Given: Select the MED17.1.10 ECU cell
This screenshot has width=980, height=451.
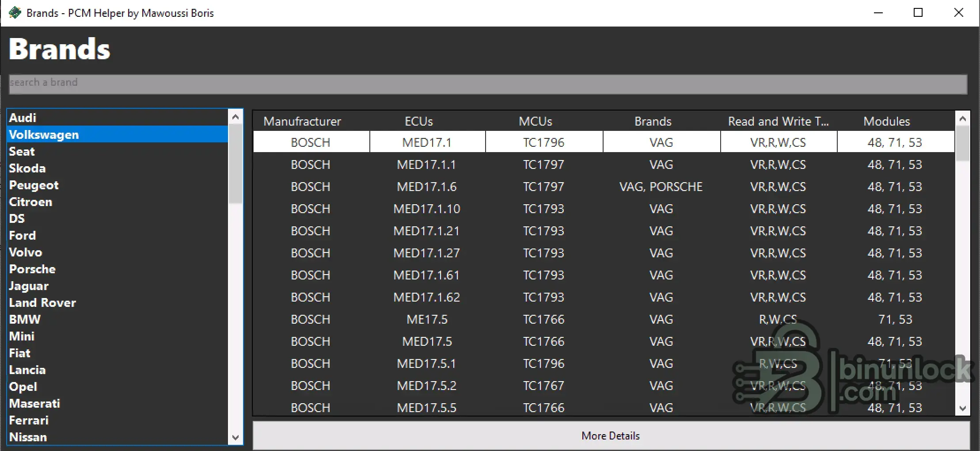Looking at the screenshot, I should (x=427, y=209).
